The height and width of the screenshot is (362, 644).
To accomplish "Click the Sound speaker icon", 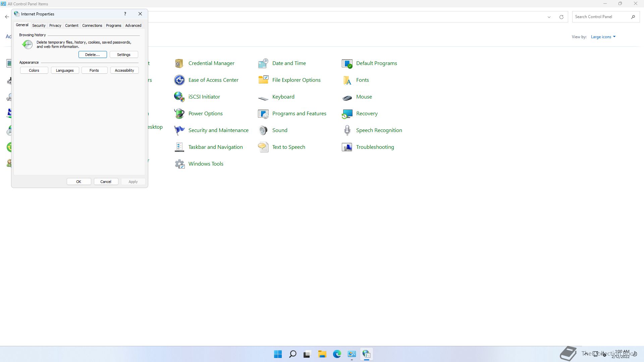I will tap(263, 130).
